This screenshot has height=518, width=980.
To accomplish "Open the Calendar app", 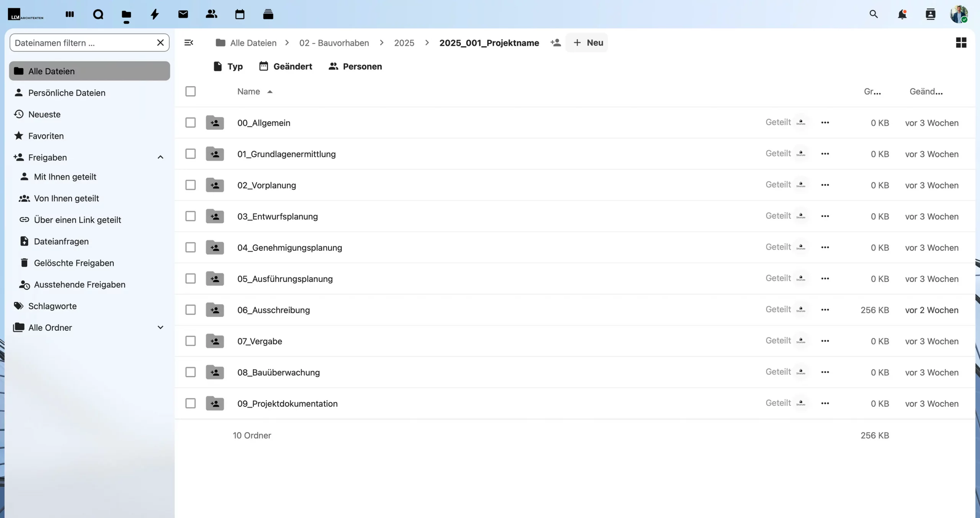I will point(240,14).
